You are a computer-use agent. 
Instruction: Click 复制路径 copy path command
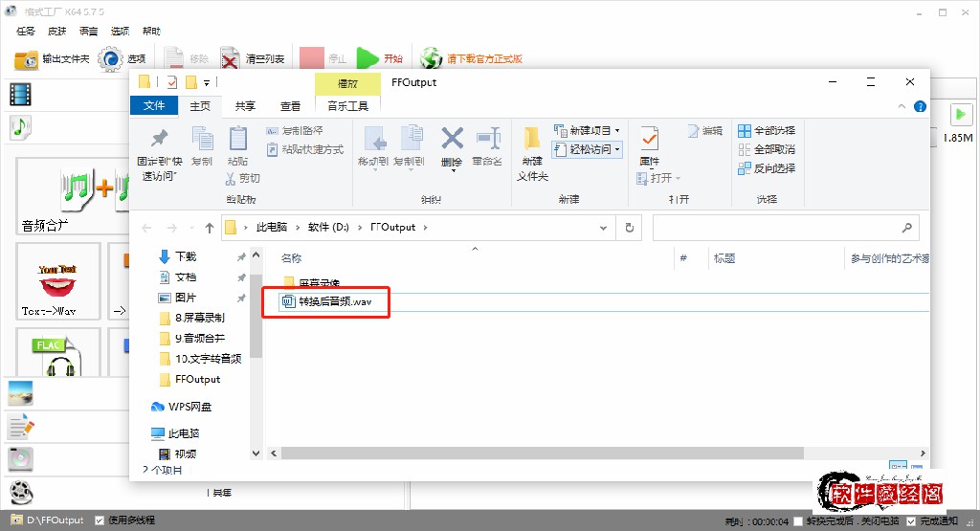point(295,130)
